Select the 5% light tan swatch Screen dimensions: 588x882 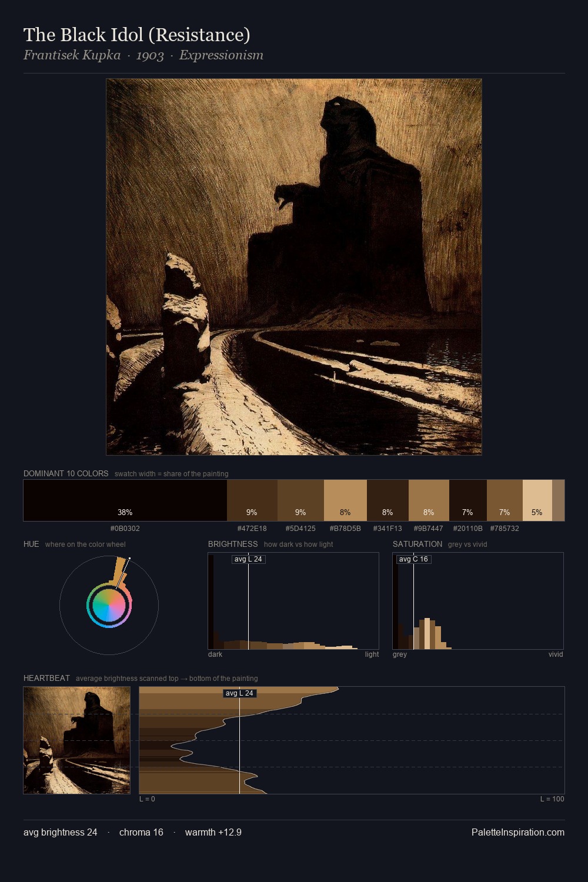(537, 500)
